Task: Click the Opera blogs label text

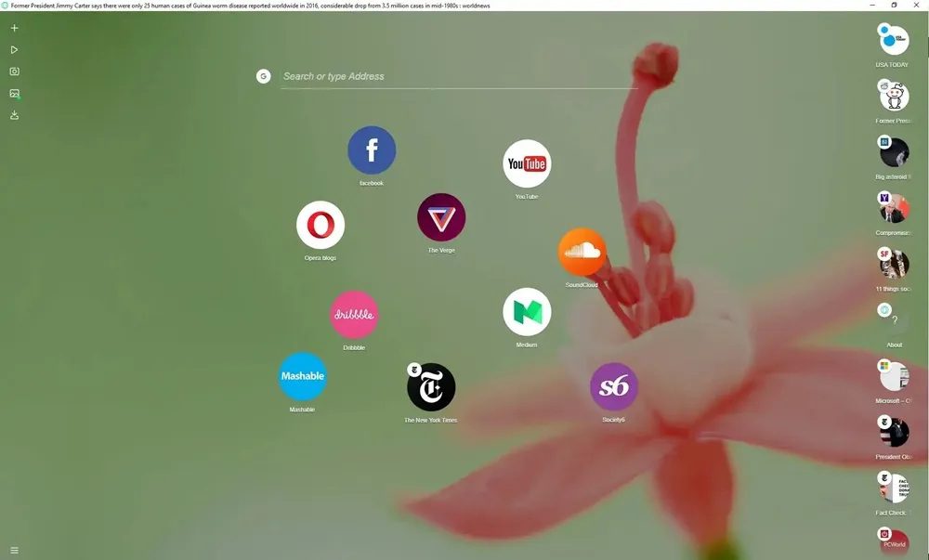Action: tap(321, 258)
